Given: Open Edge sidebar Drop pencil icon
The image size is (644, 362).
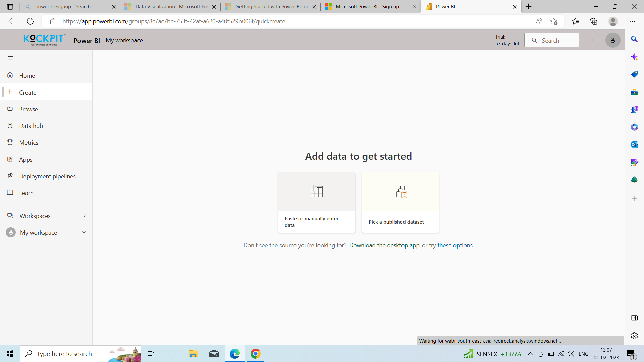Looking at the screenshot, I should (634, 162).
